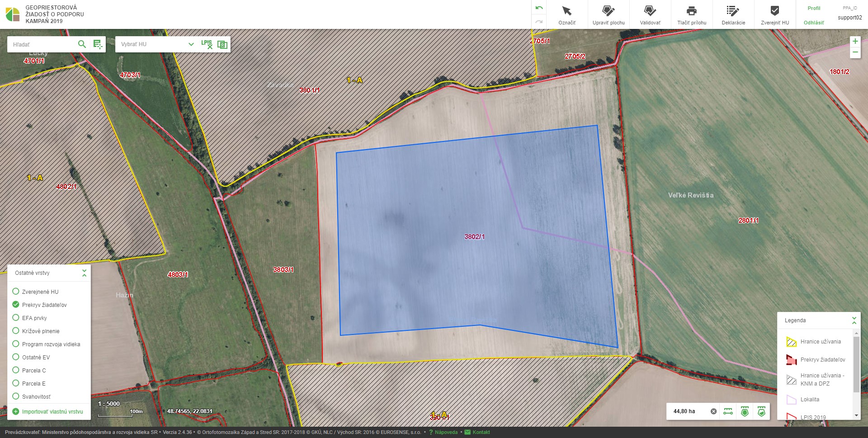Click Odhlásiť to log out
The width and height of the screenshot is (868, 438).
[x=814, y=23]
